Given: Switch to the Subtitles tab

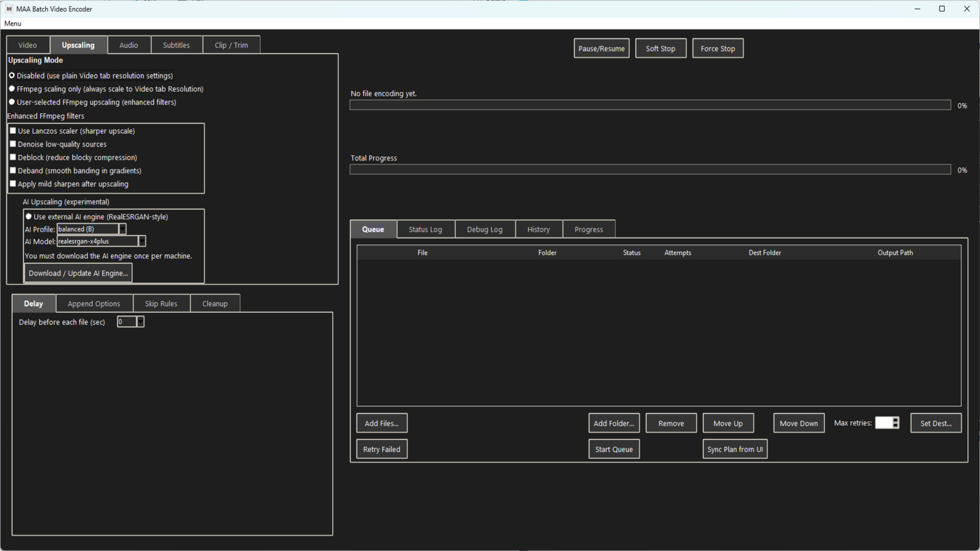Looking at the screenshot, I should click(x=176, y=45).
